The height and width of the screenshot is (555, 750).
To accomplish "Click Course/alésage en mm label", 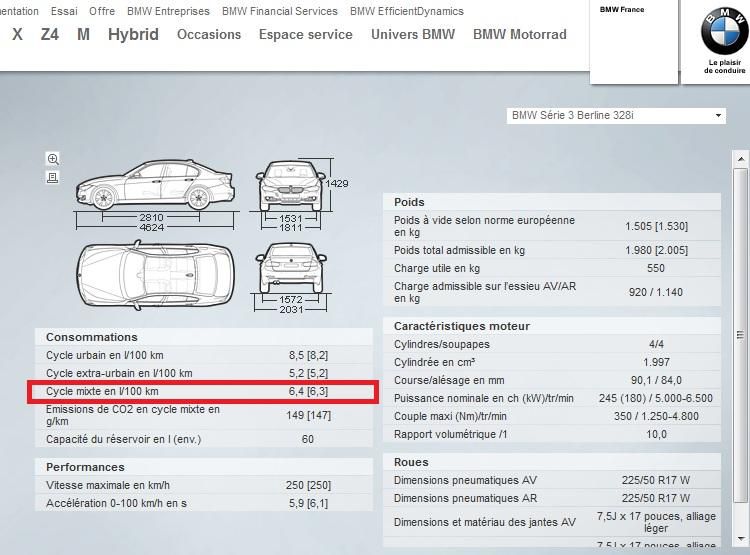I will pyautogui.click(x=449, y=380).
